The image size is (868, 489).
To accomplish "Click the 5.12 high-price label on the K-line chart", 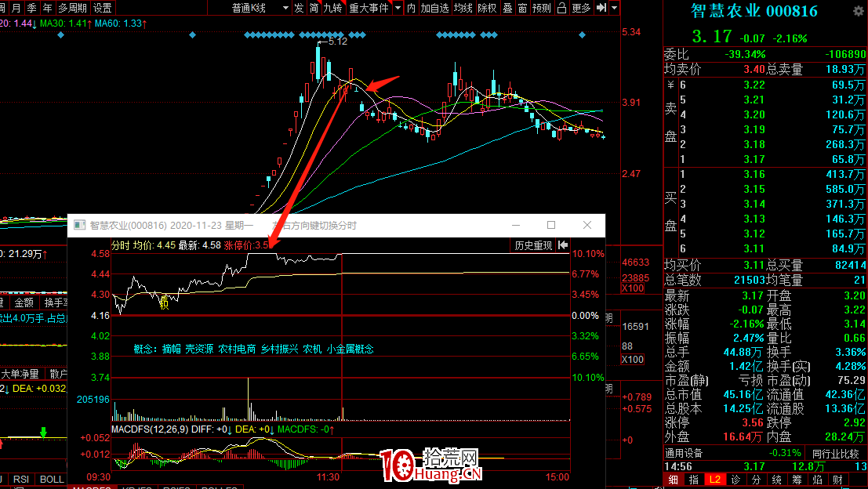I will point(338,42).
